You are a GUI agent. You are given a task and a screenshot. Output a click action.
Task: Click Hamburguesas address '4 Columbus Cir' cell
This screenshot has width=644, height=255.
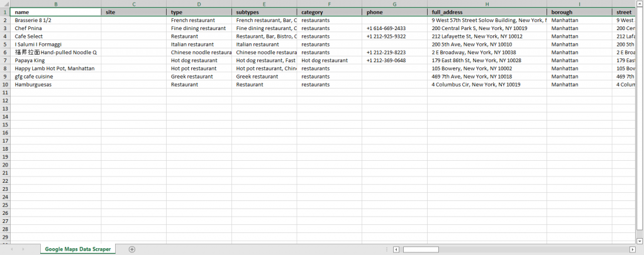click(487, 85)
